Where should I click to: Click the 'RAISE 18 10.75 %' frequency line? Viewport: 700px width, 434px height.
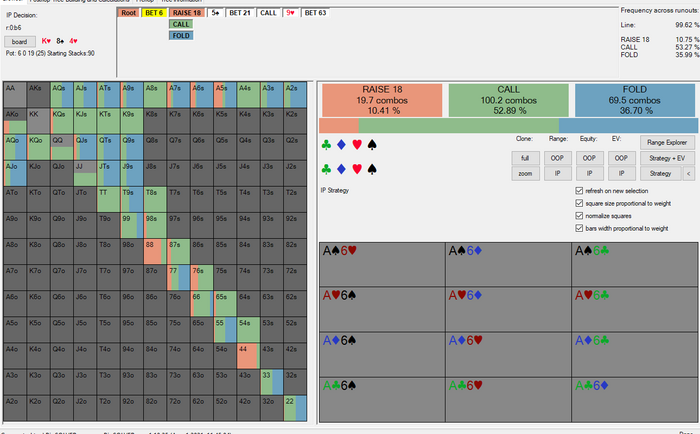[660, 39]
